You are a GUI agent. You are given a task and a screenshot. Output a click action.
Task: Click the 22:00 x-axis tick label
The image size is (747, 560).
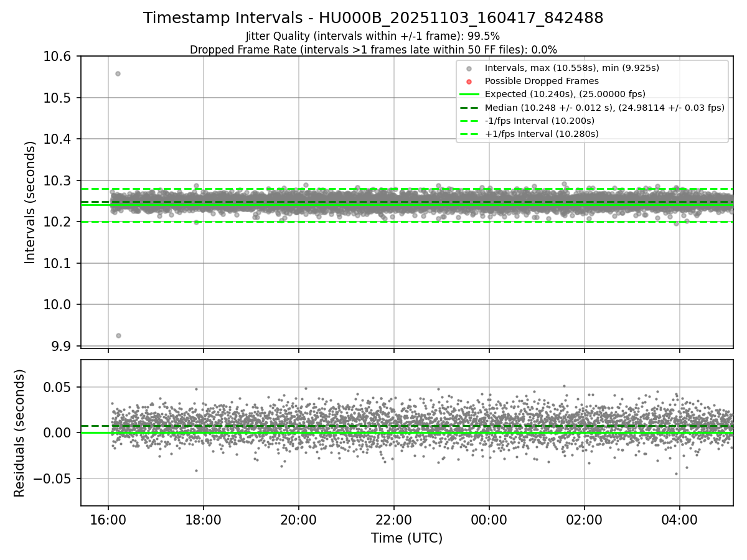pyautogui.click(x=394, y=519)
